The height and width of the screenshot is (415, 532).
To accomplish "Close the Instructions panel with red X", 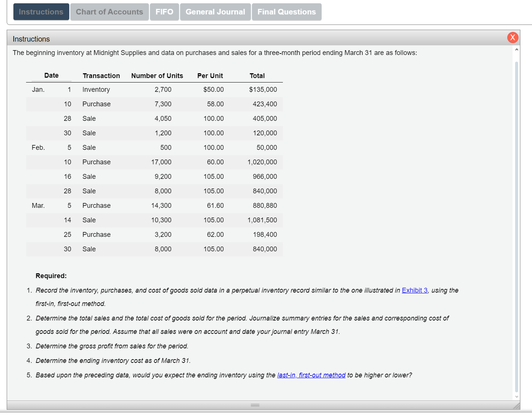I will click(512, 38).
